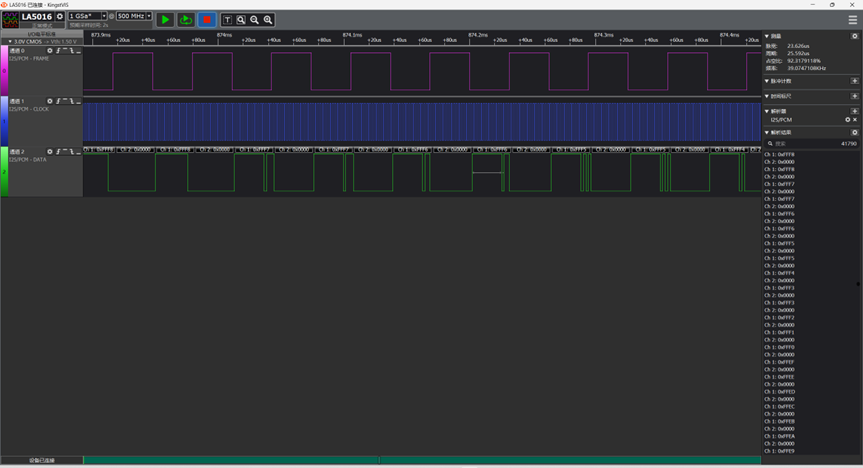Add a new time ruler
The height and width of the screenshot is (468, 863).
855,96
